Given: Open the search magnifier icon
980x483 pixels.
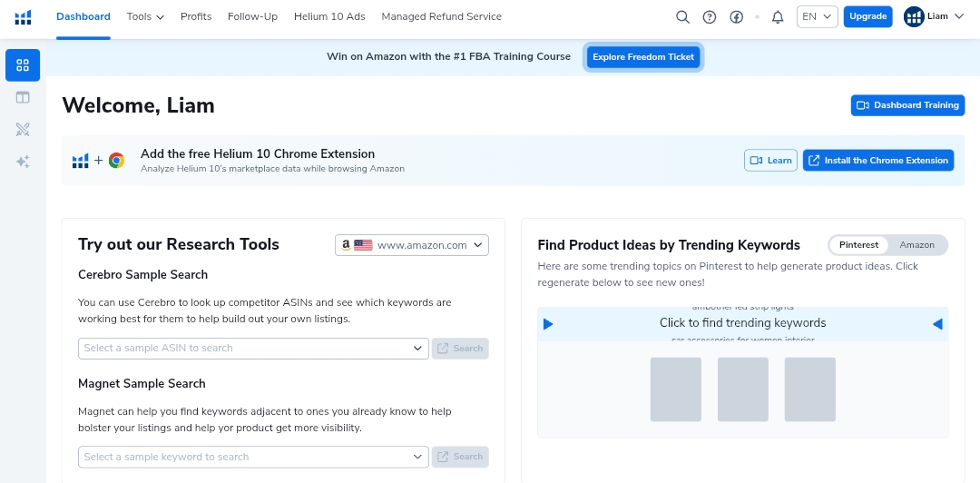Looking at the screenshot, I should 682,17.
